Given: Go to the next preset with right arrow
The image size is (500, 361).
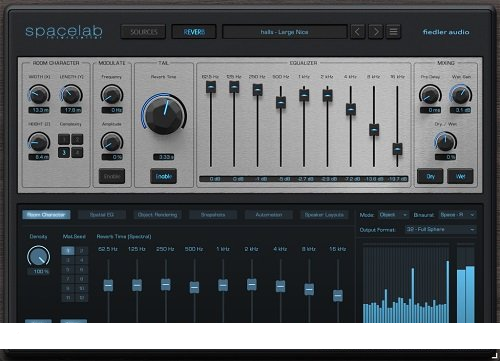Looking at the screenshot, I should [x=376, y=32].
